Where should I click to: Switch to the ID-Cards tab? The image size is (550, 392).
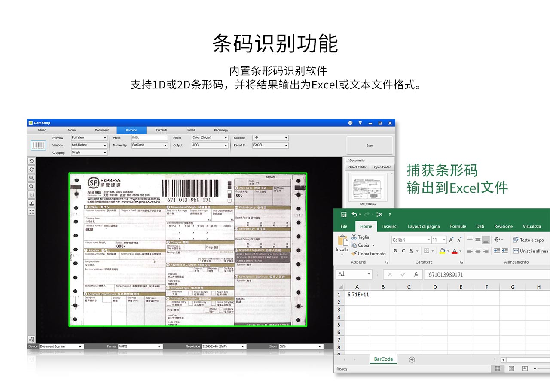[x=161, y=130]
